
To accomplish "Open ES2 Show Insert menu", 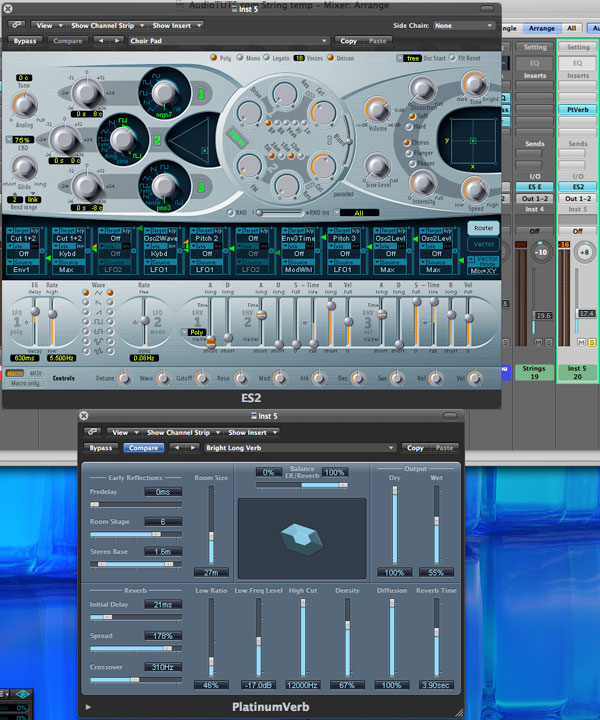I will click(176, 25).
